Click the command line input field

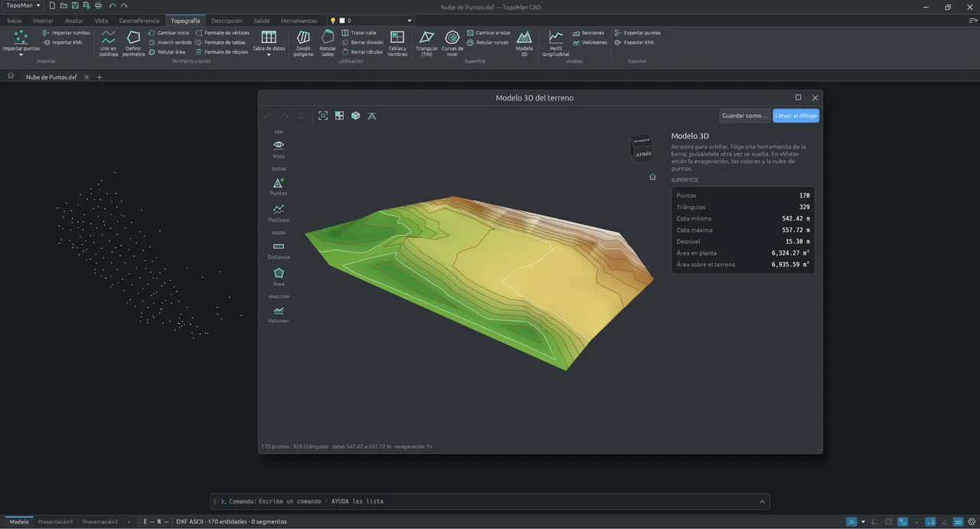(x=490, y=501)
